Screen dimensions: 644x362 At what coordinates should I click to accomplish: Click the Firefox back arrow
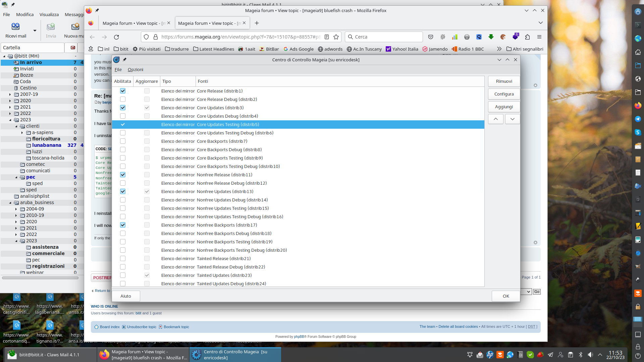[x=92, y=37]
